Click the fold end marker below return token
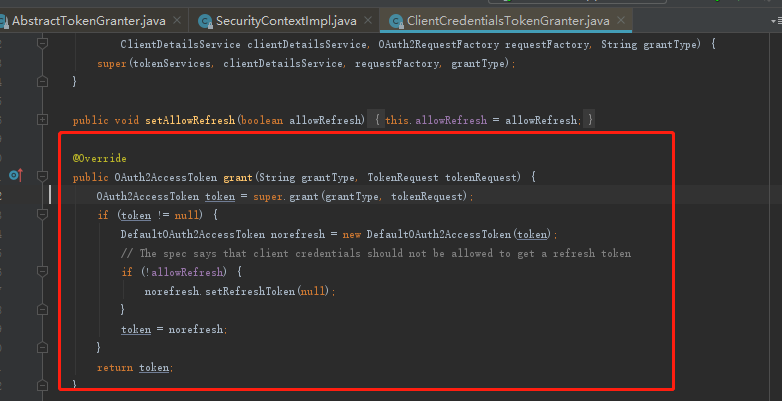Image resolution: width=782 pixels, height=401 pixels. (42, 385)
